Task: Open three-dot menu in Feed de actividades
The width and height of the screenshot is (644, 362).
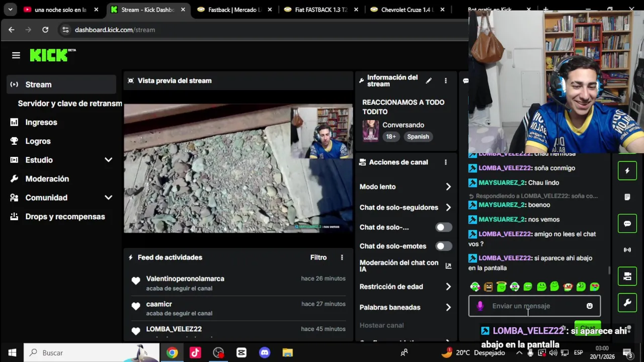Action: tap(342, 257)
